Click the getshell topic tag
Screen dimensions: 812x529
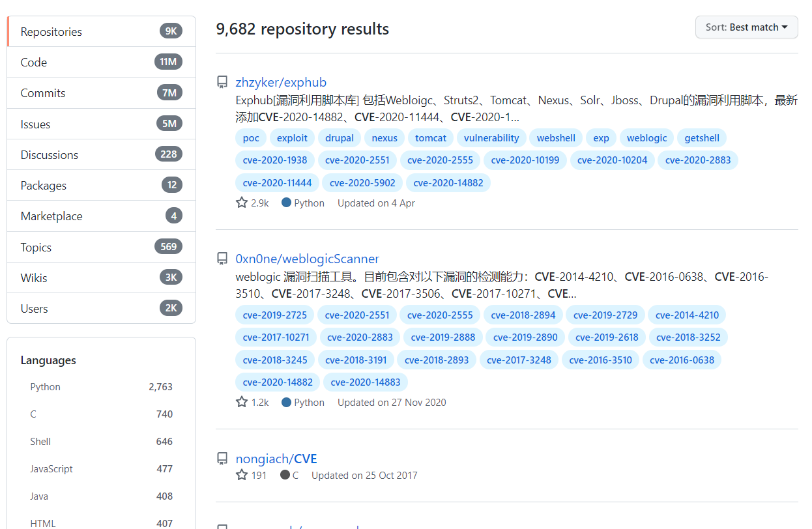(702, 138)
